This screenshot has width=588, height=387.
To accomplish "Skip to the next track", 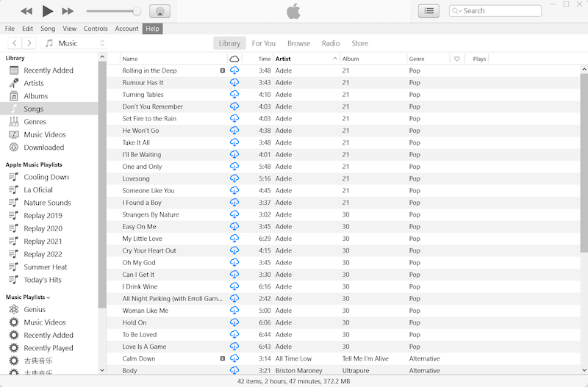I will (68, 11).
